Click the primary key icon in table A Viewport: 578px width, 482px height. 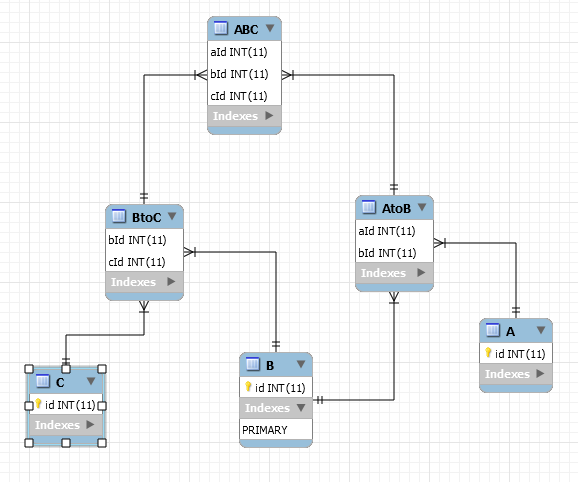point(488,353)
